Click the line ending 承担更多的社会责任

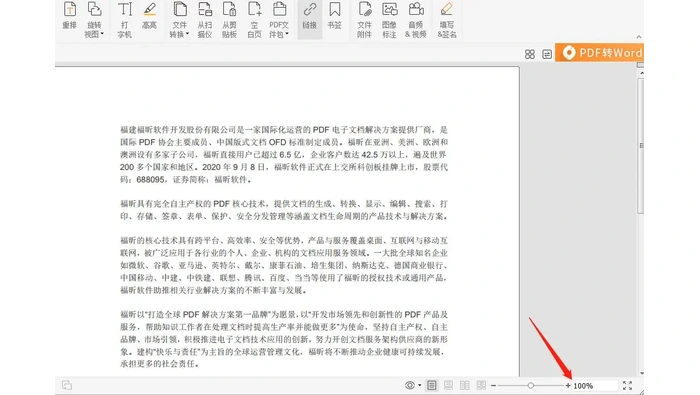point(159,364)
